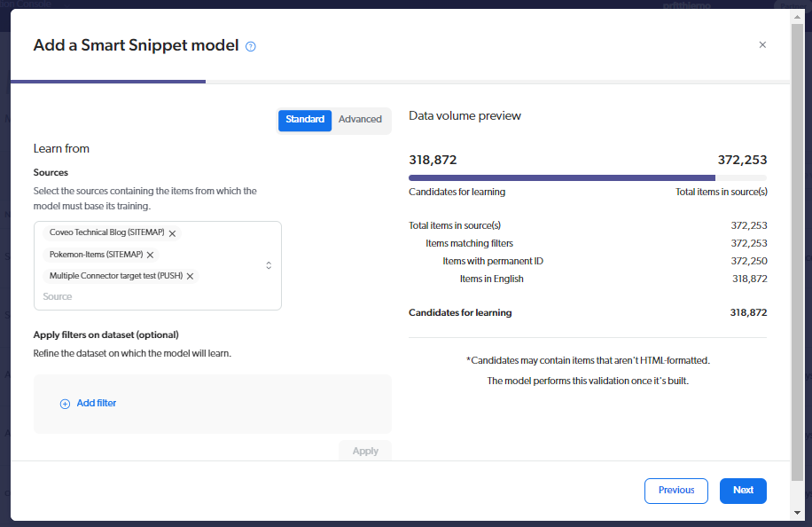
Task: Click the Apply button
Action: (x=365, y=451)
